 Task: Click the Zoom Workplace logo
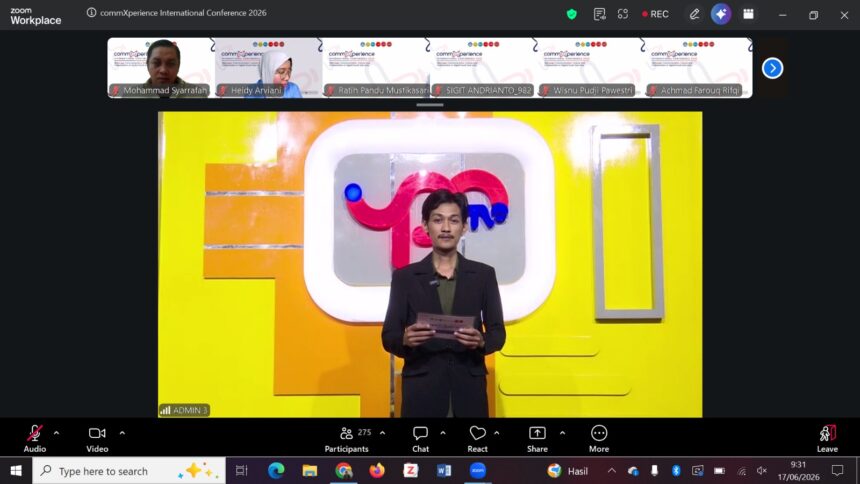click(x=36, y=16)
